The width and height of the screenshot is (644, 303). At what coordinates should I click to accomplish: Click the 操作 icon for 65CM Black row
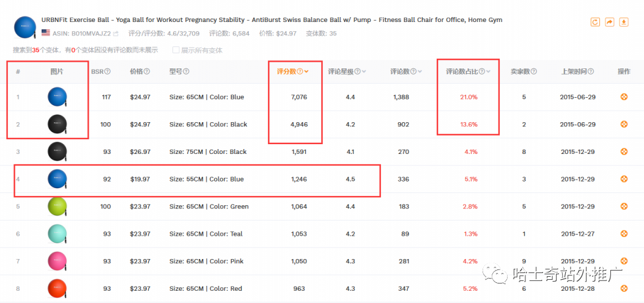click(624, 124)
